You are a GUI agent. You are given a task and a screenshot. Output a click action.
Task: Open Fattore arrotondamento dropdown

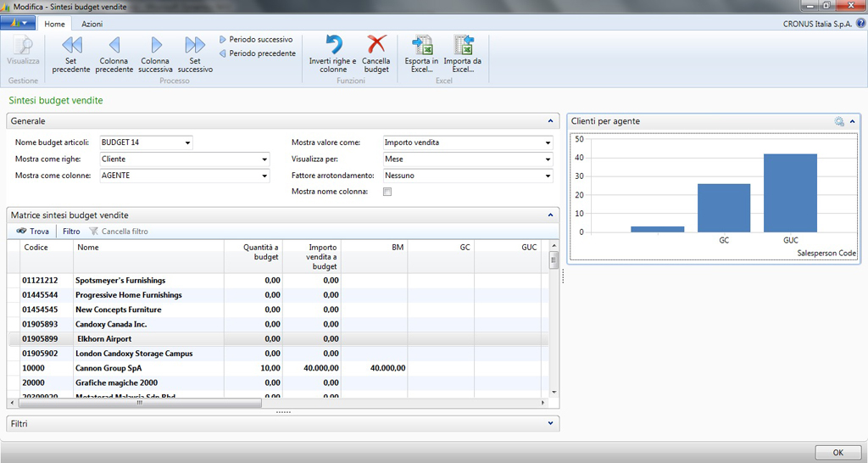pyautogui.click(x=548, y=176)
